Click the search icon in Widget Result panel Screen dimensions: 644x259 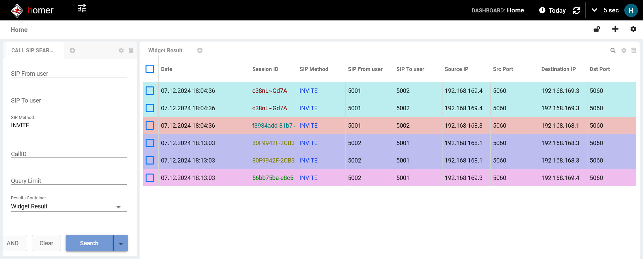[x=613, y=50]
